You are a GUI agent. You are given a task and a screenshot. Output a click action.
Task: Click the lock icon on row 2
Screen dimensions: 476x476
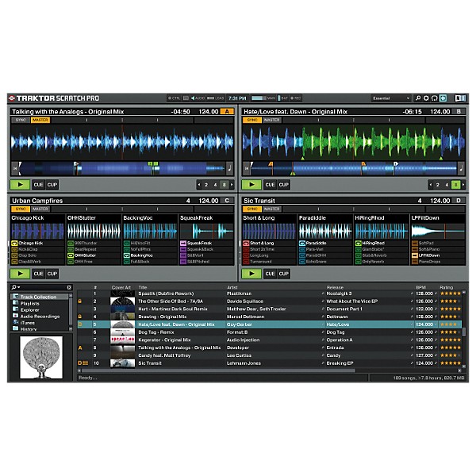coord(80,301)
